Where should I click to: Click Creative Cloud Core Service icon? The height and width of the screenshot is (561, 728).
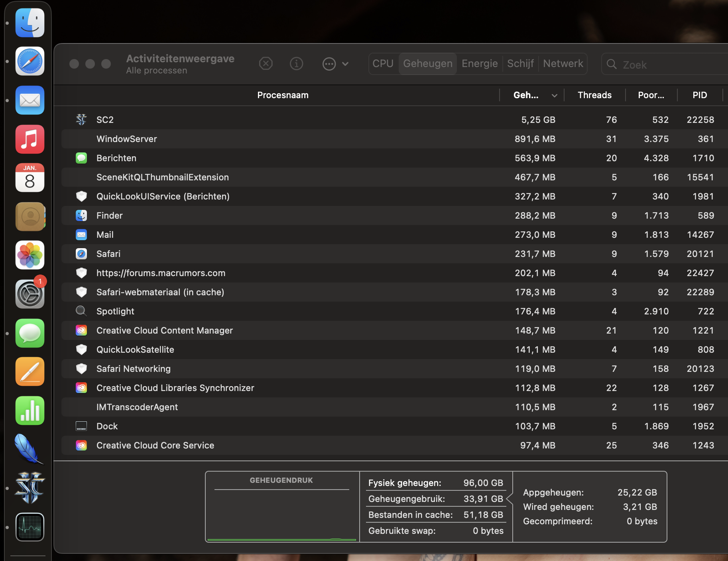click(81, 445)
